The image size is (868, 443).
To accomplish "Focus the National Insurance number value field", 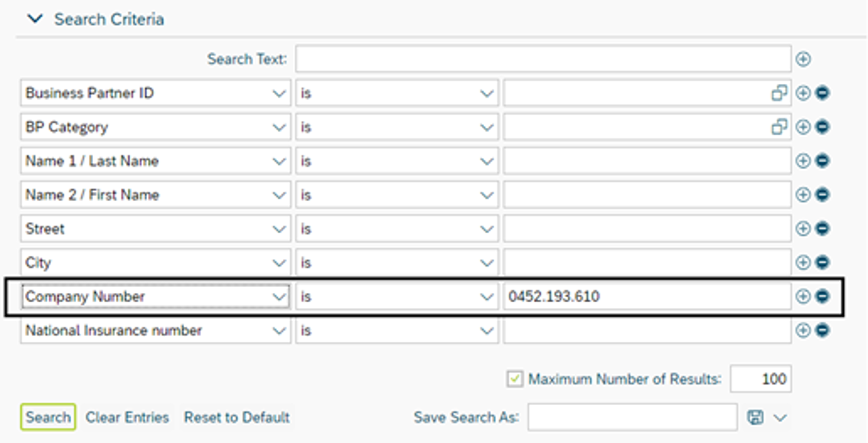I will (x=647, y=330).
